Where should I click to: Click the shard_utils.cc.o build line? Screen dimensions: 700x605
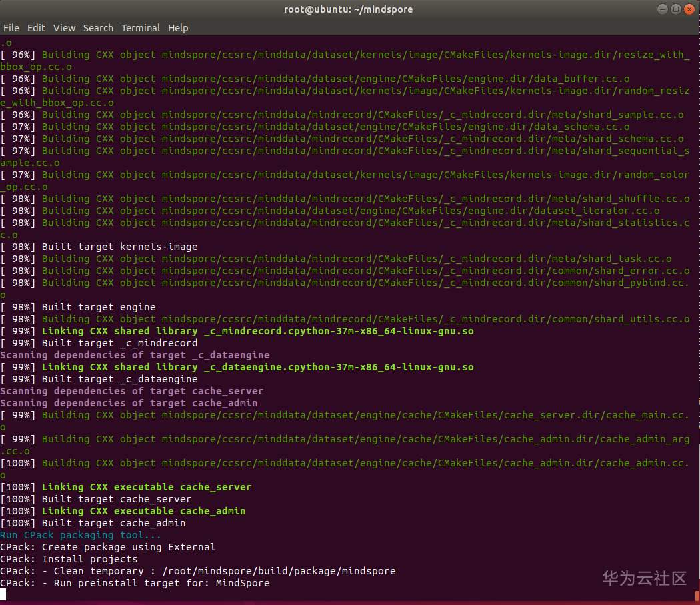pyautogui.click(x=345, y=319)
